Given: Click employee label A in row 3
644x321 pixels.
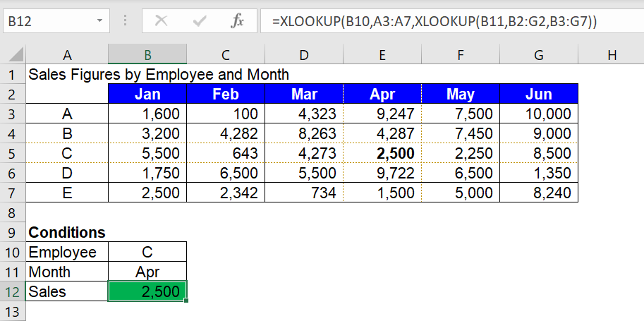Looking at the screenshot, I should (x=67, y=114).
